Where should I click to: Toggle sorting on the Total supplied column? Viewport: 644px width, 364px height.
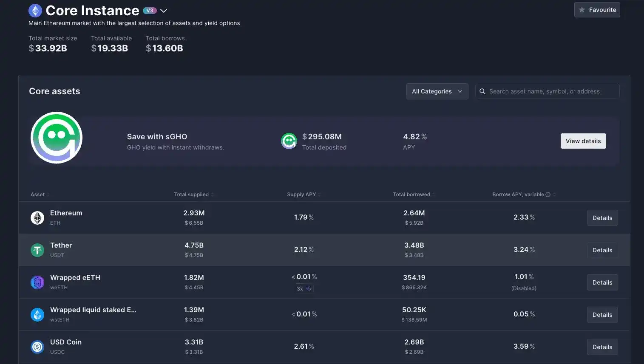point(212,194)
